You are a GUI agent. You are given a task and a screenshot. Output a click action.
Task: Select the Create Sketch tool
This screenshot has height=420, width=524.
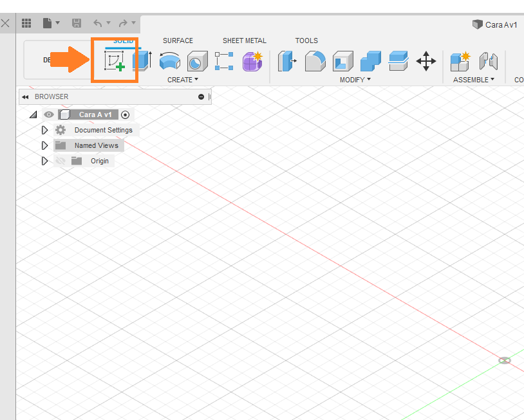[114, 60]
